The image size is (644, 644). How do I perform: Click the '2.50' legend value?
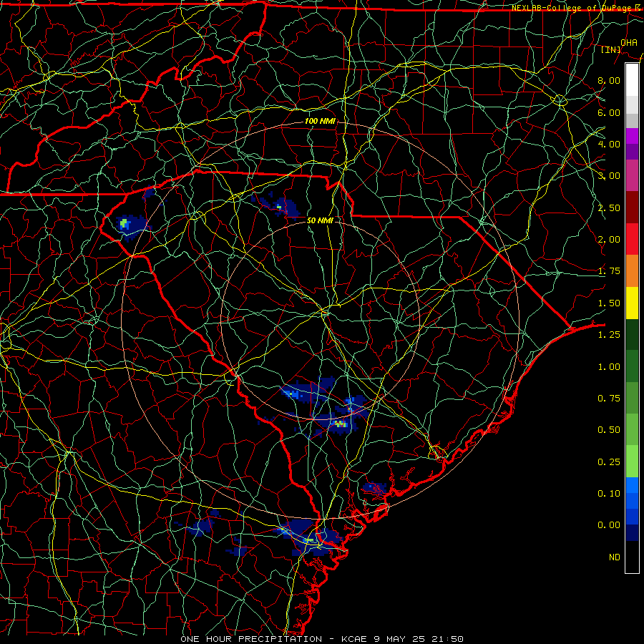pyautogui.click(x=609, y=208)
